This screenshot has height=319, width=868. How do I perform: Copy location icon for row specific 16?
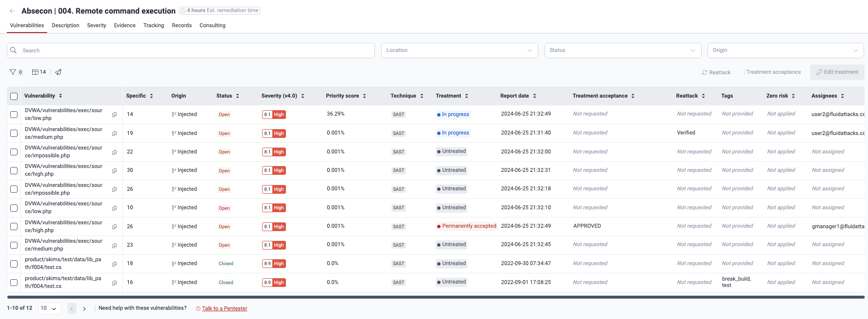[114, 283]
